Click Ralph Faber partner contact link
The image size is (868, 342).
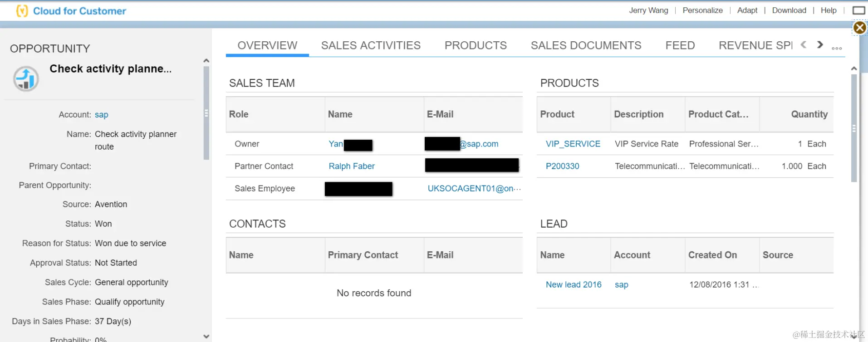(x=352, y=166)
